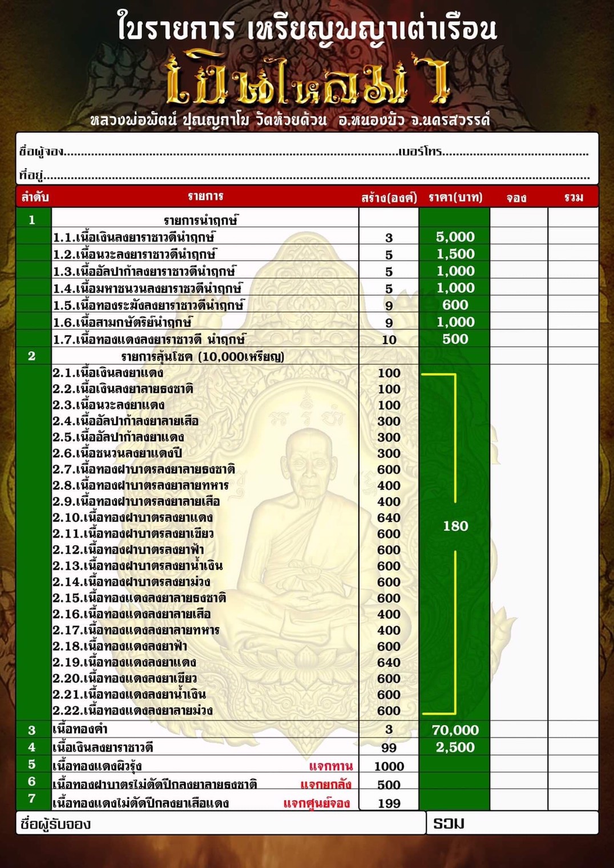Click row 3 'เนื้อทองคำ'
This screenshot has width=614, height=868.
(x=80, y=729)
